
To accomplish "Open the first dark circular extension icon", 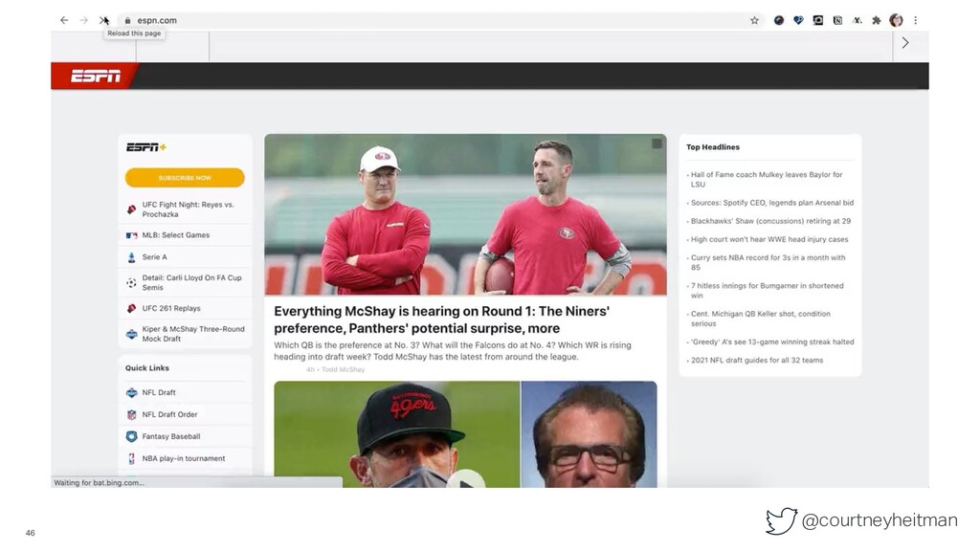I will 779,21.
